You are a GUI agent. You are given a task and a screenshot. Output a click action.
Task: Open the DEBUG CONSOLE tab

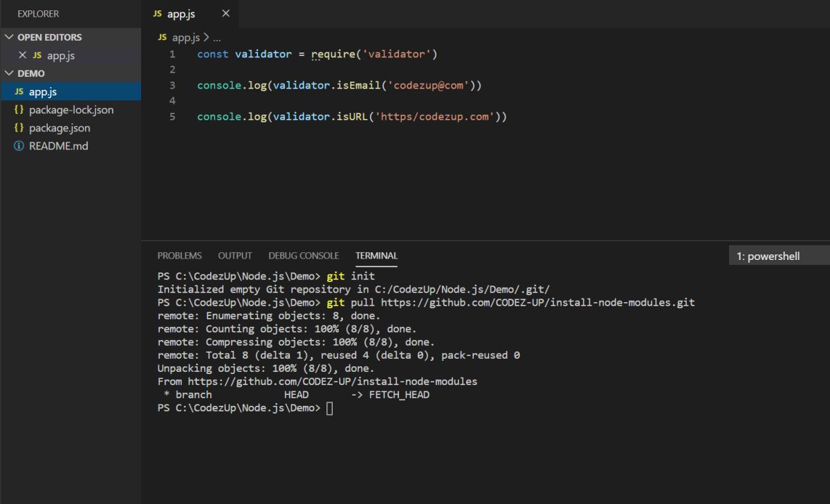pyautogui.click(x=303, y=255)
